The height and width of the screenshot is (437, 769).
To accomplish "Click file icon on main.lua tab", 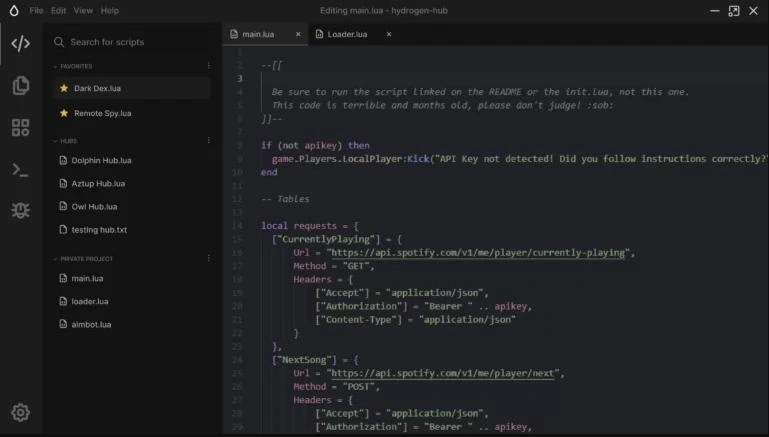I will [234, 34].
